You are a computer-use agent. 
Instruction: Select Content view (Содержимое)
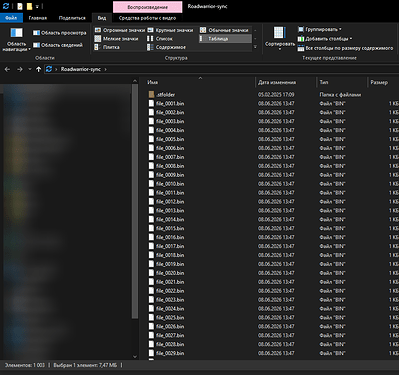[166, 47]
